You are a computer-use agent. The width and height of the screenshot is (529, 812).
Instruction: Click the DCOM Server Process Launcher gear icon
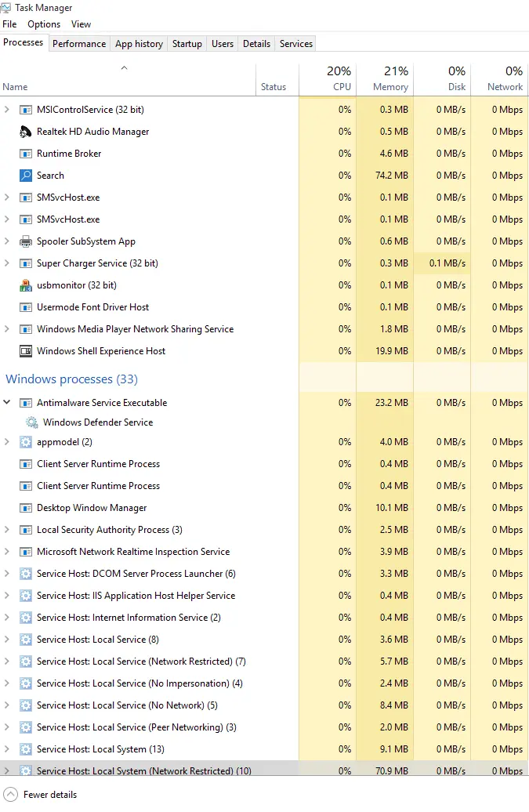click(x=25, y=574)
